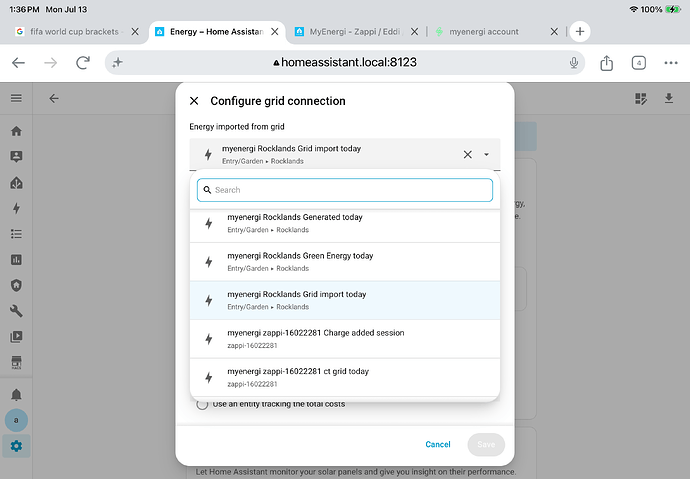
Task: Click the homeassistant.local:8123 address bar
Action: tap(345, 62)
